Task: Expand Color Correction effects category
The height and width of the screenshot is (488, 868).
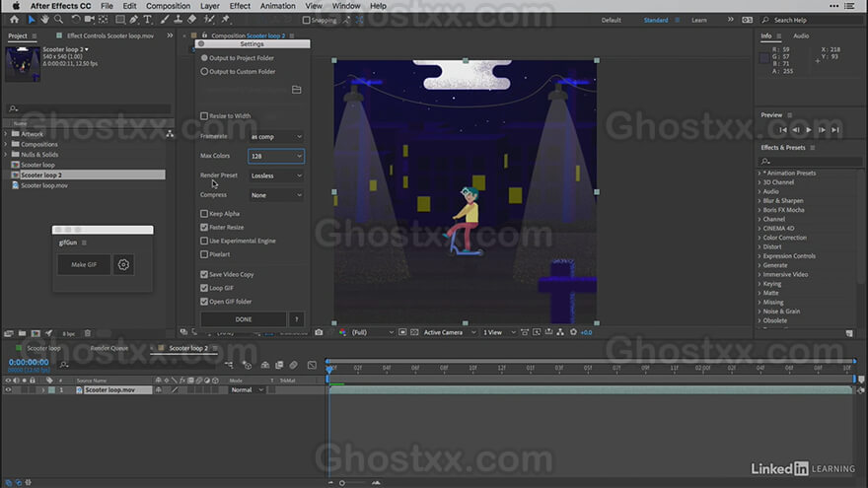Action: click(759, 238)
